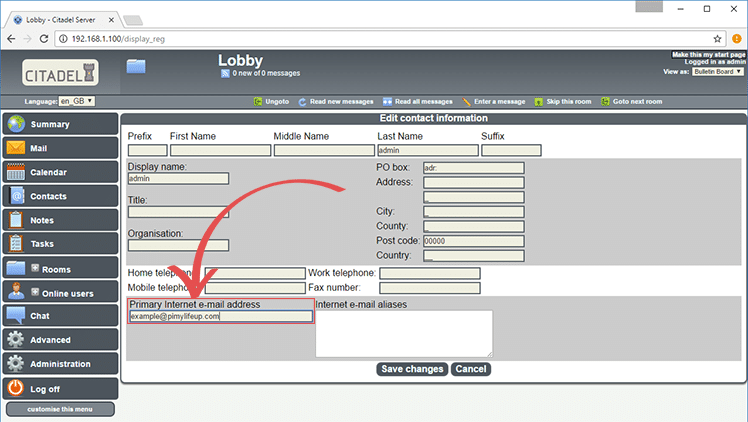The width and height of the screenshot is (748, 422).
Task: Click the Administration gear icon
Action: (x=16, y=364)
